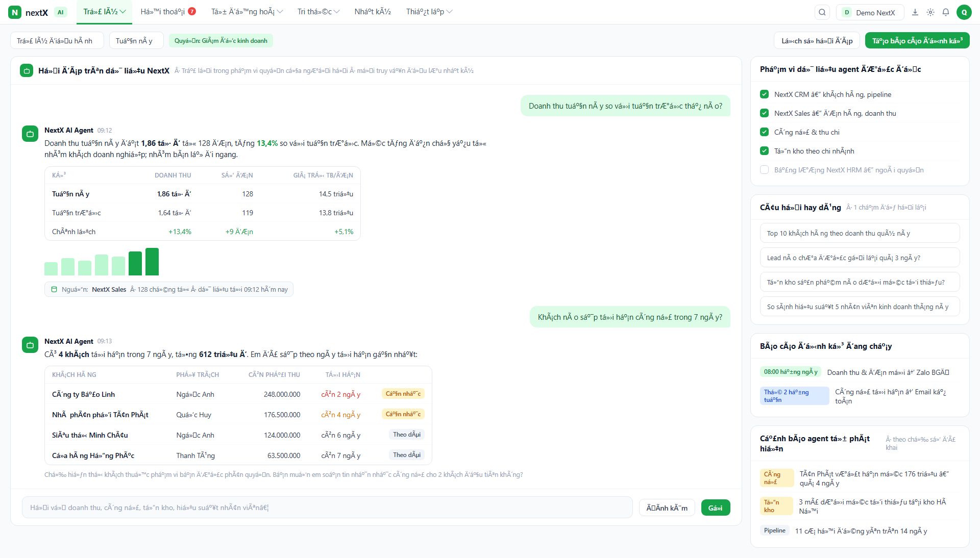Click the yellow badge on 248.000.000 row
The width and height of the screenshot is (980, 558).
[403, 394]
